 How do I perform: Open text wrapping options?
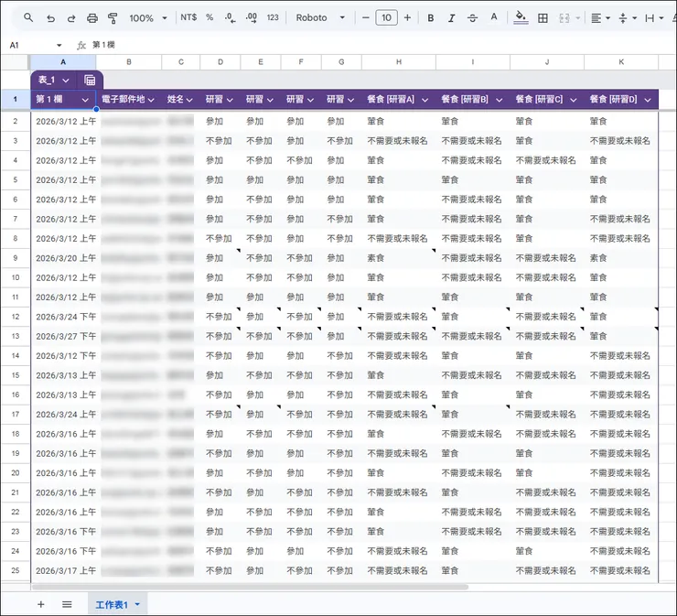pyautogui.click(x=654, y=17)
